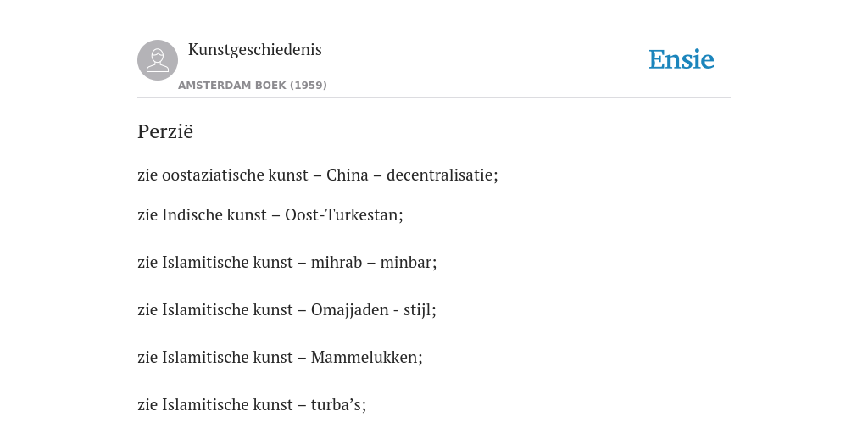Open the Kunstgeschiedenis source title
This screenshot has width=868, height=434.
(x=254, y=50)
